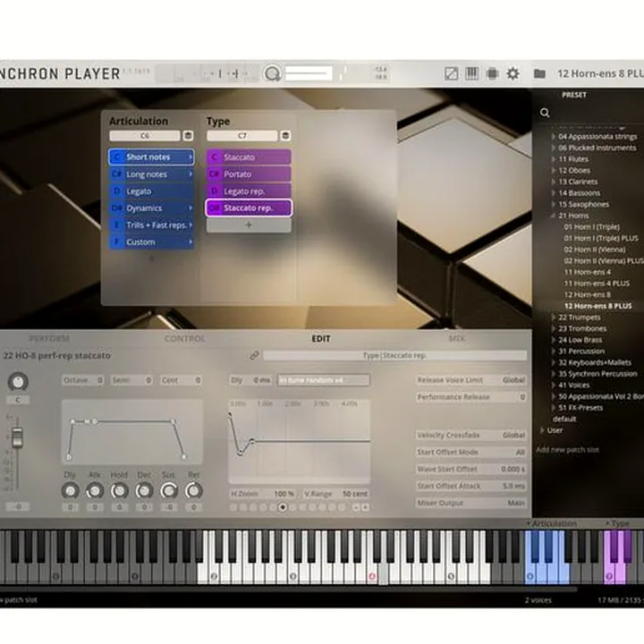Open Velocity Crossfade Global setting
644x644 pixels.
pos(471,435)
